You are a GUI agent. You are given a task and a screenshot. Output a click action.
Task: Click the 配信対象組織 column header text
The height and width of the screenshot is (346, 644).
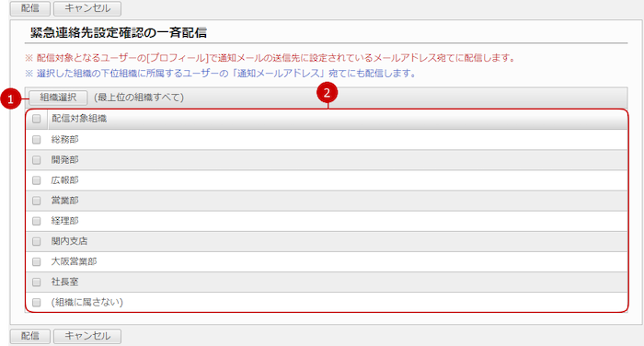(79, 119)
